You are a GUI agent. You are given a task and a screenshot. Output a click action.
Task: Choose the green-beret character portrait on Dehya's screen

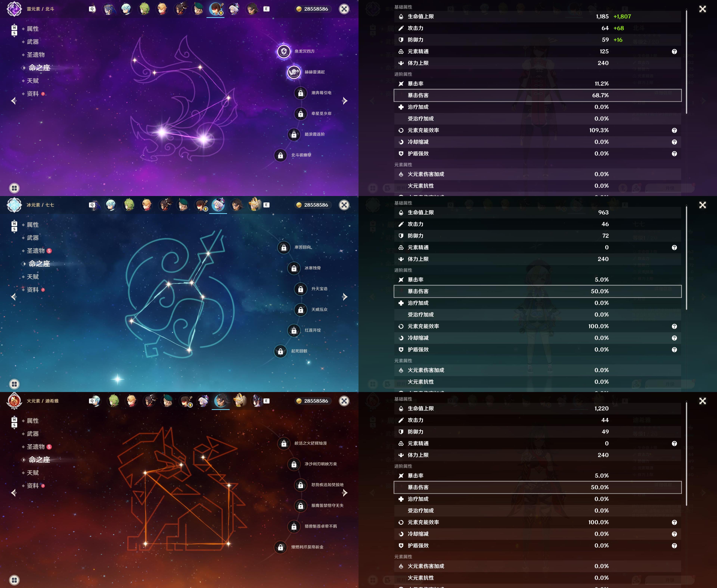[167, 401]
